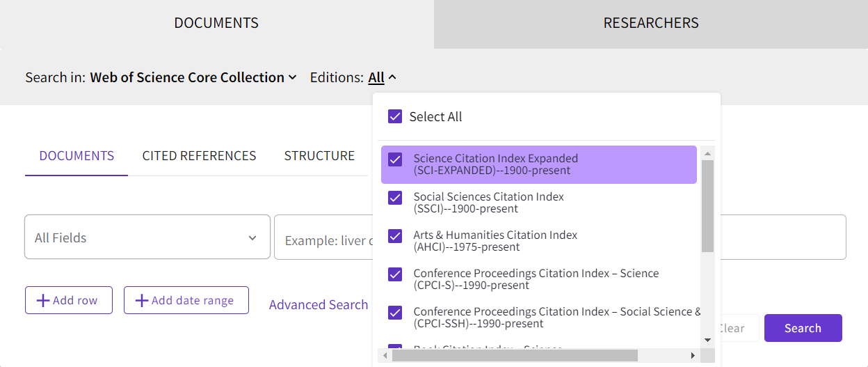Click the plus icon on Add row
The width and height of the screenshot is (868, 367).
pyautogui.click(x=43, y=300)
